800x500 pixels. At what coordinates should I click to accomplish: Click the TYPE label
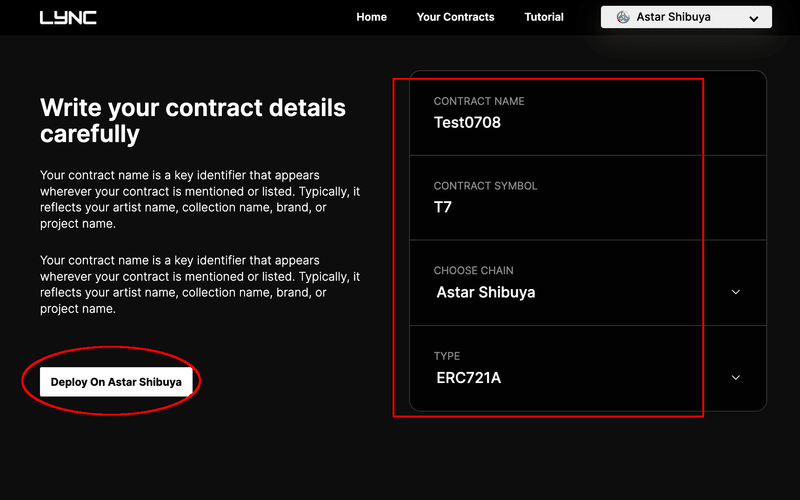(x=447, y=356)
